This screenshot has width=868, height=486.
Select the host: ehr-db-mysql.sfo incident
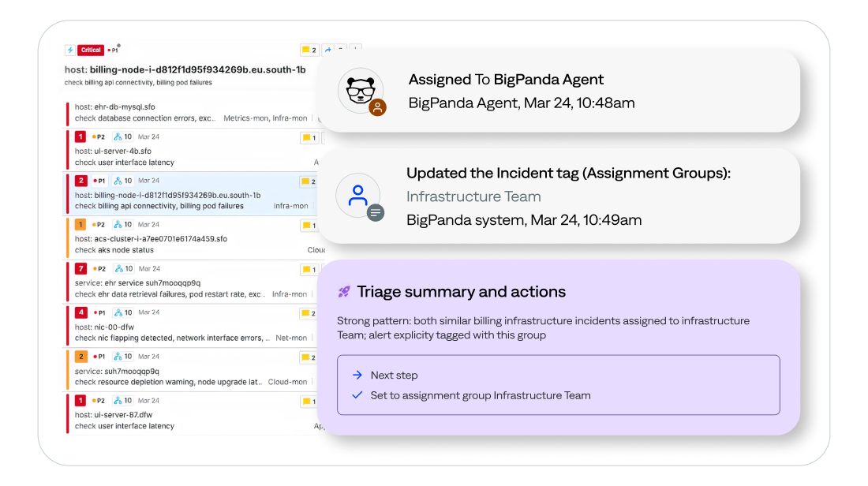pos(114,107)
